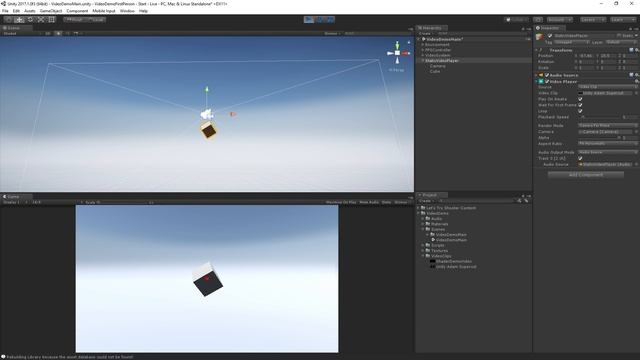Select Camera child in Hierarchy
This screenshot has width=640, height=360.
click(x=438, y=66)
